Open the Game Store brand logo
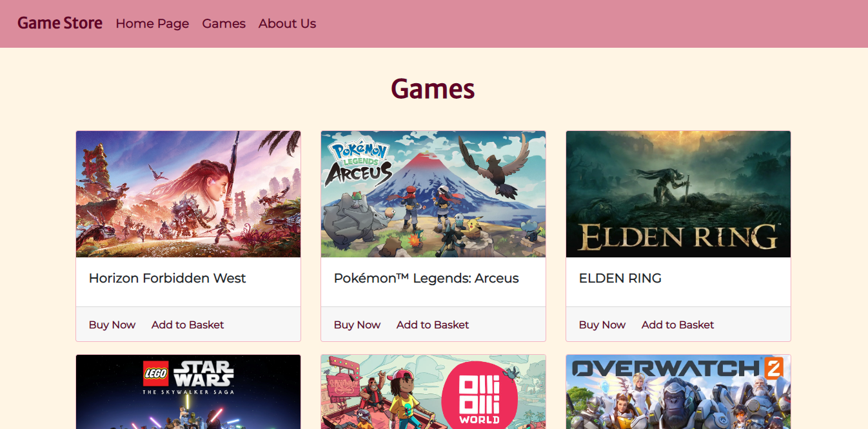 pyautogui.click(x=60, y=23)
